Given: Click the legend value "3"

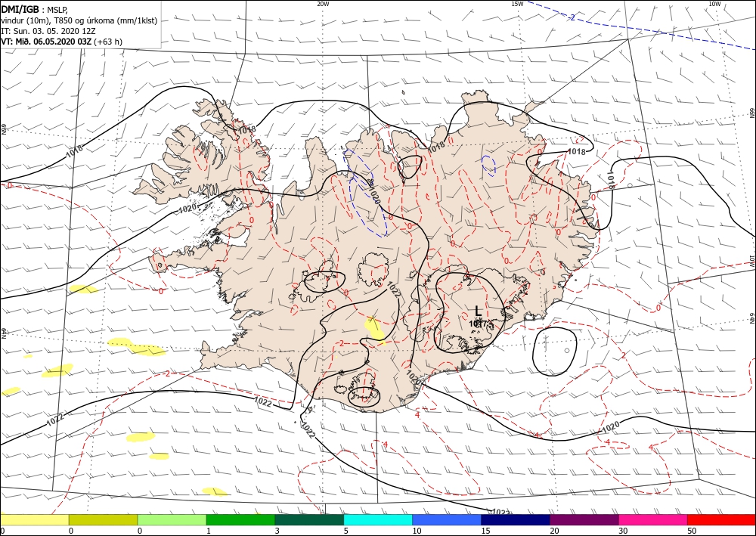Looking at the screenshot, I should pos(277,531).
